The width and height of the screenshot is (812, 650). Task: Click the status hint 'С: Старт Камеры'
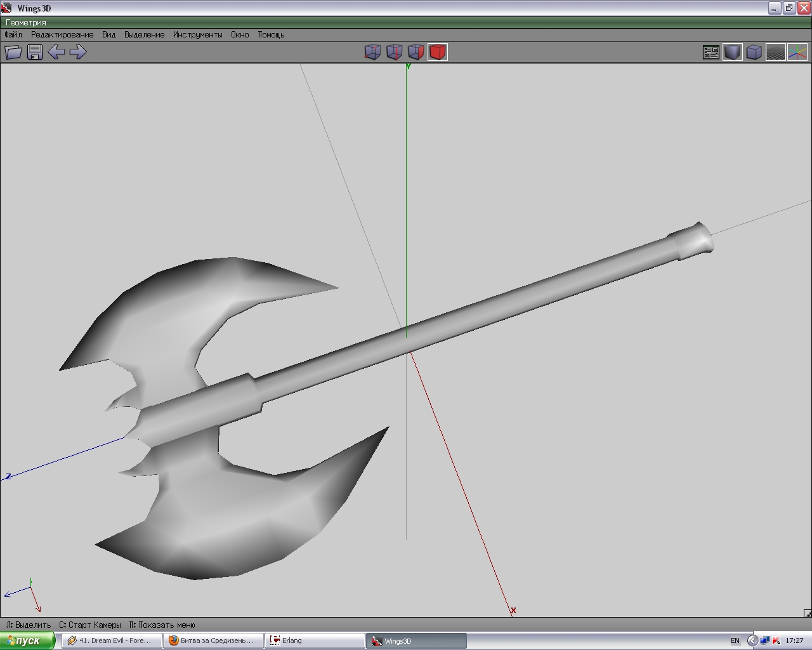click(x=90, y=625)
